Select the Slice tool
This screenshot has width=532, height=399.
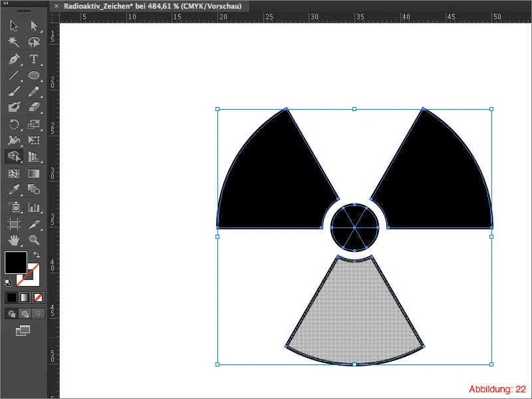coord(34,224)
